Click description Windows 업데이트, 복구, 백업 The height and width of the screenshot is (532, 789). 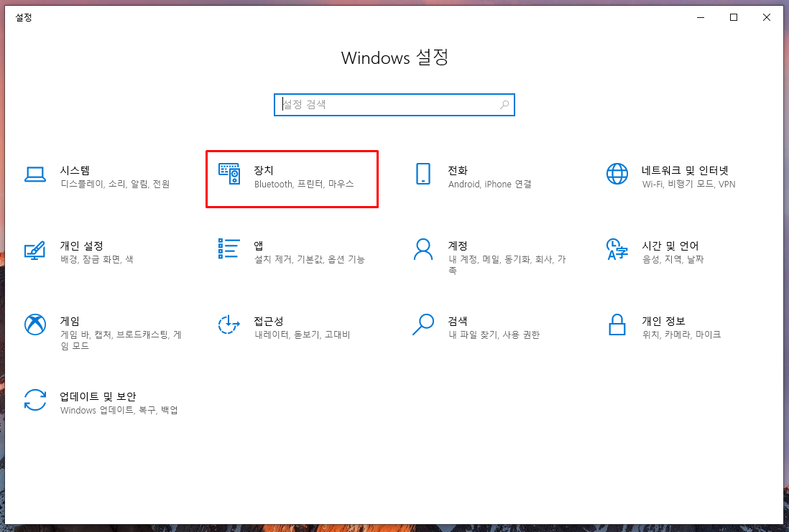119,411
